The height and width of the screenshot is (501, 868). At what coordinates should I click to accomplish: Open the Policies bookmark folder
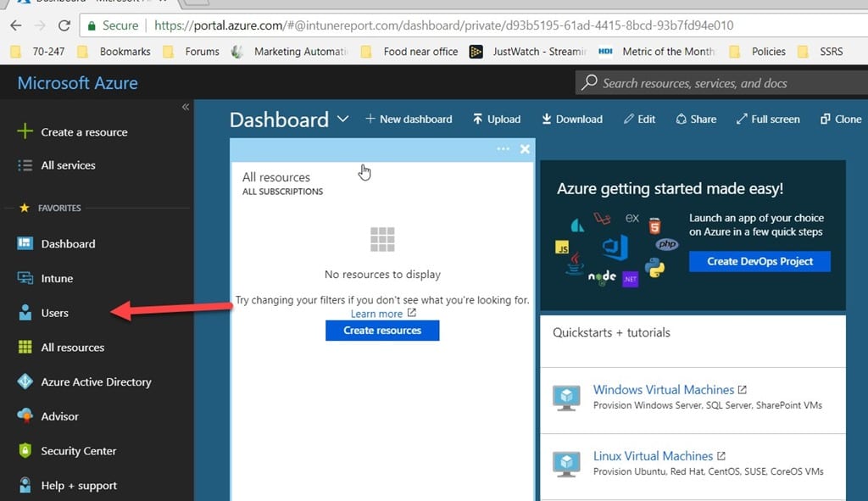[758, 52]
